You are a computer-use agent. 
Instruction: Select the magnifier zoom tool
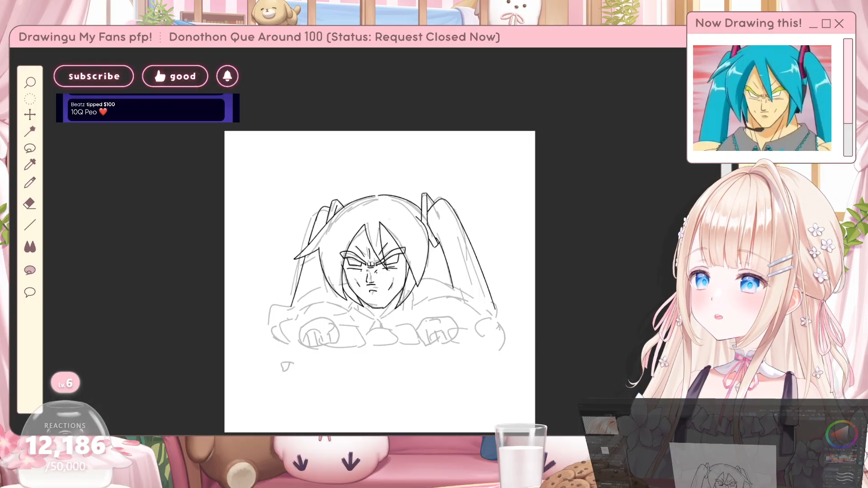30,82
